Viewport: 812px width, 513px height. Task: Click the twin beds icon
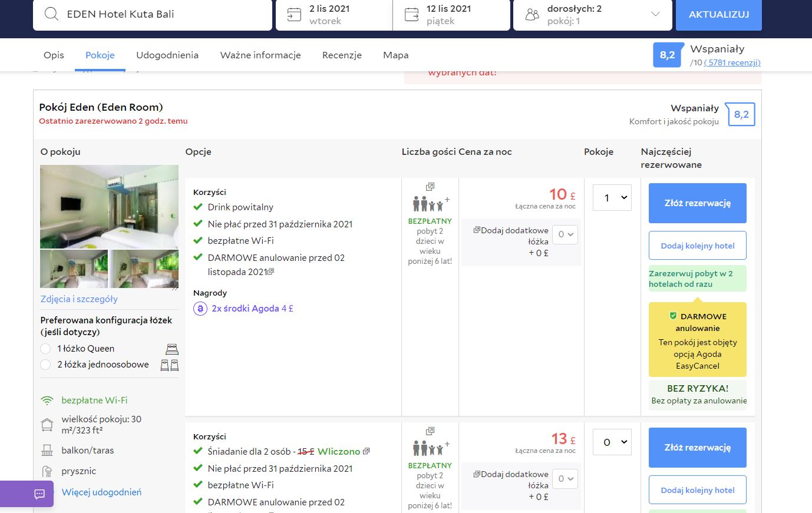click(x=170, y=365)
